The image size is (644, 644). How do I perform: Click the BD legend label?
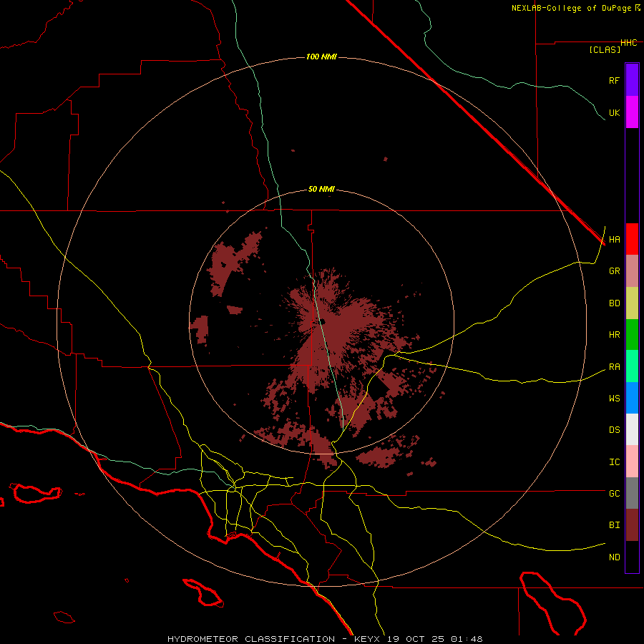click(x=614, y=303)
